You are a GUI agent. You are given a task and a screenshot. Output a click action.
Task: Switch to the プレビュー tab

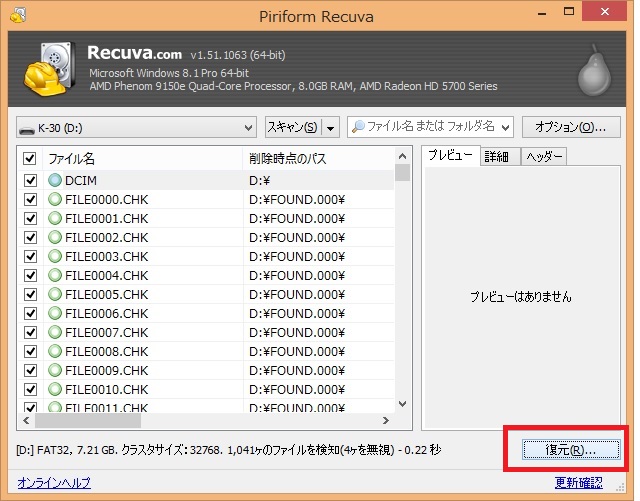coord(450,155)
